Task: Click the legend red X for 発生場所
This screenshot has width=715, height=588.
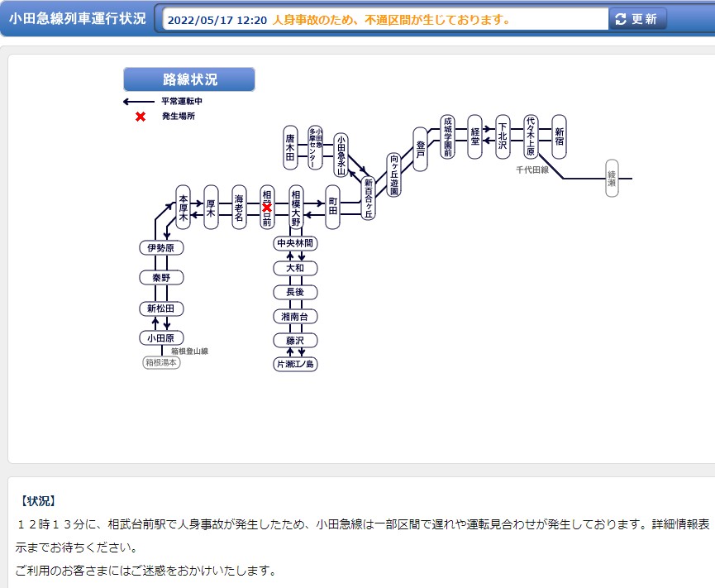Action: 141,117
